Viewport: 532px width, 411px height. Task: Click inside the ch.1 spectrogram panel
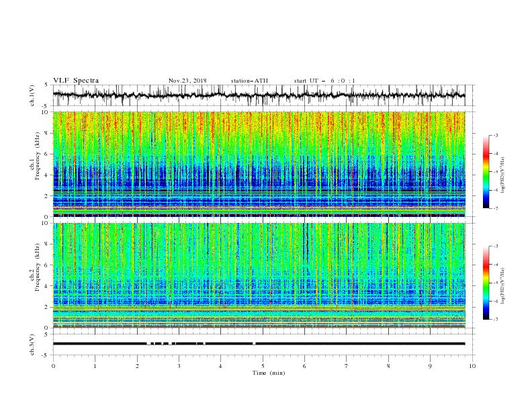coord(259,164)
